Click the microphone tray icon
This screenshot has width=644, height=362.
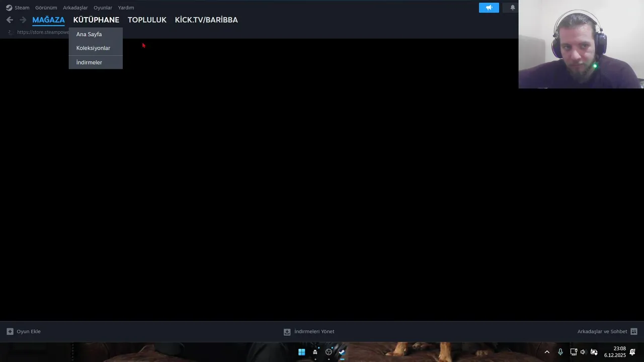click(560, 352)
